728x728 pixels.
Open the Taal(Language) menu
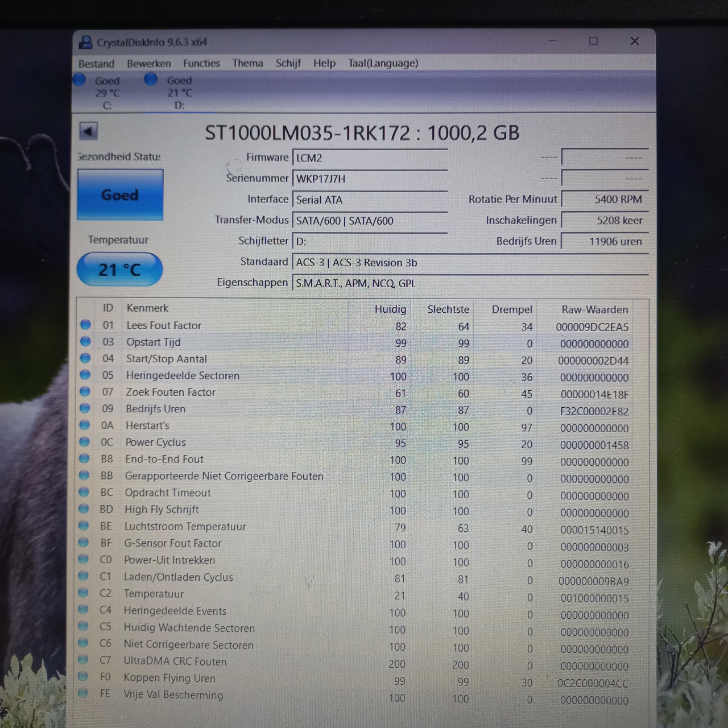coord(383,63)
